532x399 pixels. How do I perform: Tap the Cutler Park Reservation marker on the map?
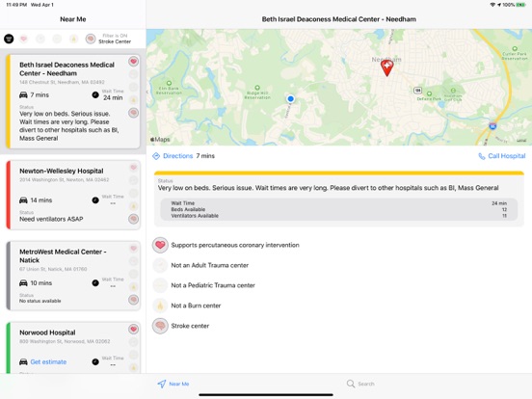point(515,49)
